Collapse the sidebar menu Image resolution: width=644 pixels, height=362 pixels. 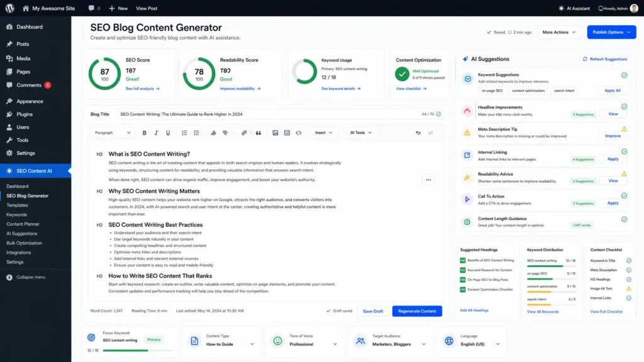pos(26,277)
